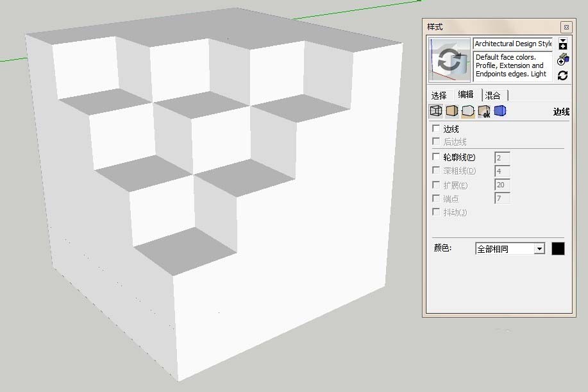Viewport: 588px width, 392px height.
Task: Update style with changes icon
Action: point(562,76)
